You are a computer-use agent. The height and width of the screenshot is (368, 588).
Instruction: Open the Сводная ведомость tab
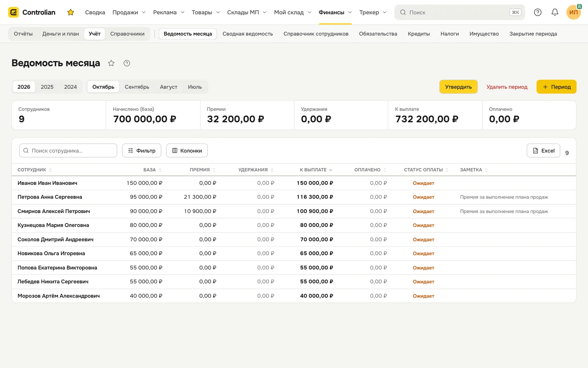[248, 34]
